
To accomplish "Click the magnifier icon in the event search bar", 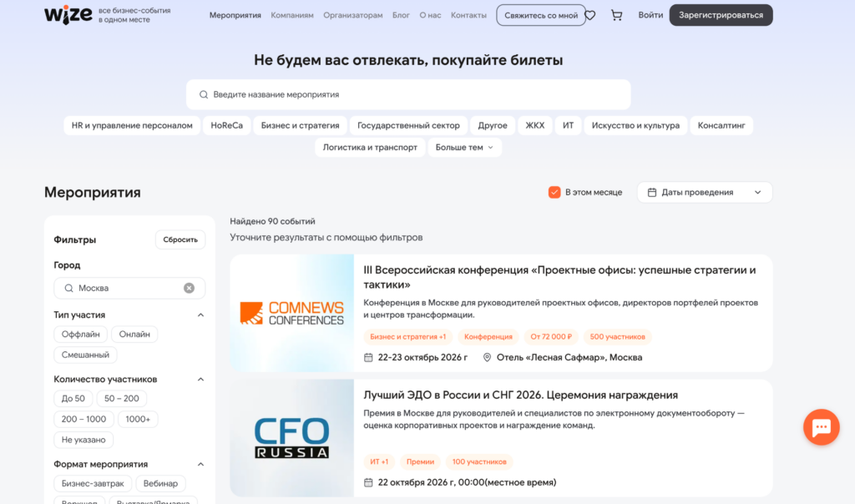I will coord(204,95).
